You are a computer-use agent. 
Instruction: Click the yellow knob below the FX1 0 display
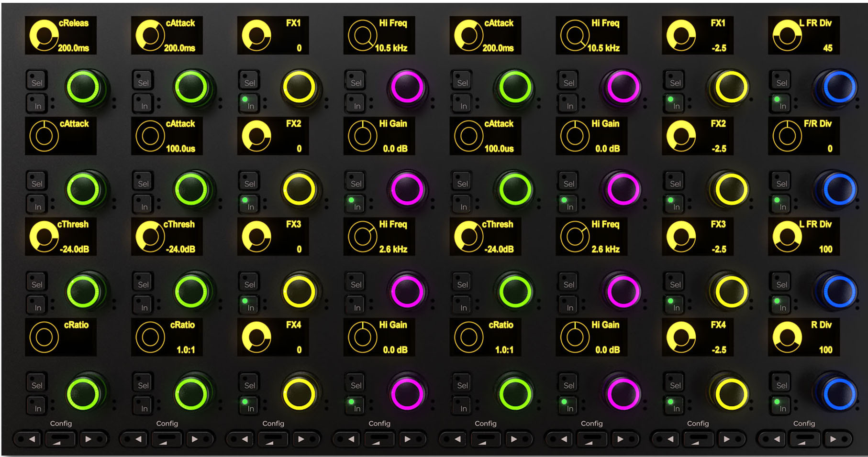point(300,88)
